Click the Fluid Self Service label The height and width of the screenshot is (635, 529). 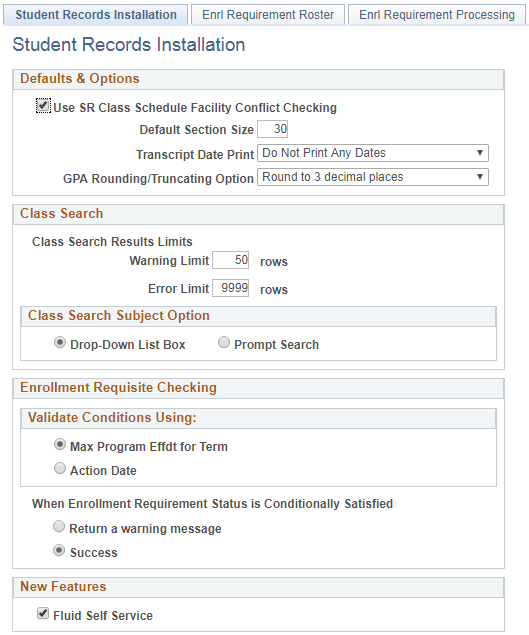pos(103,616)
